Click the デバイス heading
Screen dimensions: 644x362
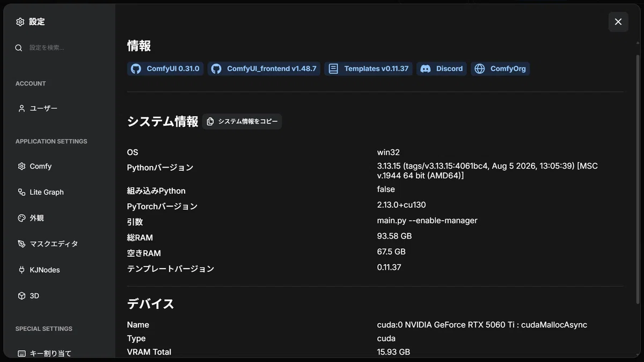(x=151, y=304)
